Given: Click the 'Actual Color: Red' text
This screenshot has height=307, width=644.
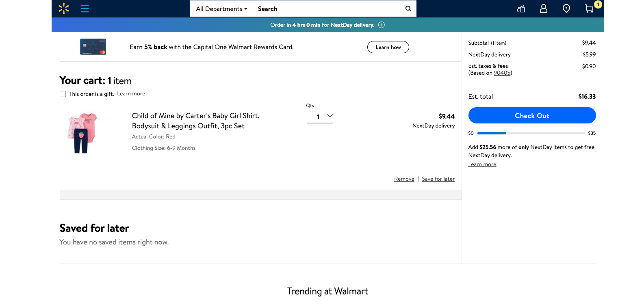Looking at the screenshot, I should (x=154, y=137).
